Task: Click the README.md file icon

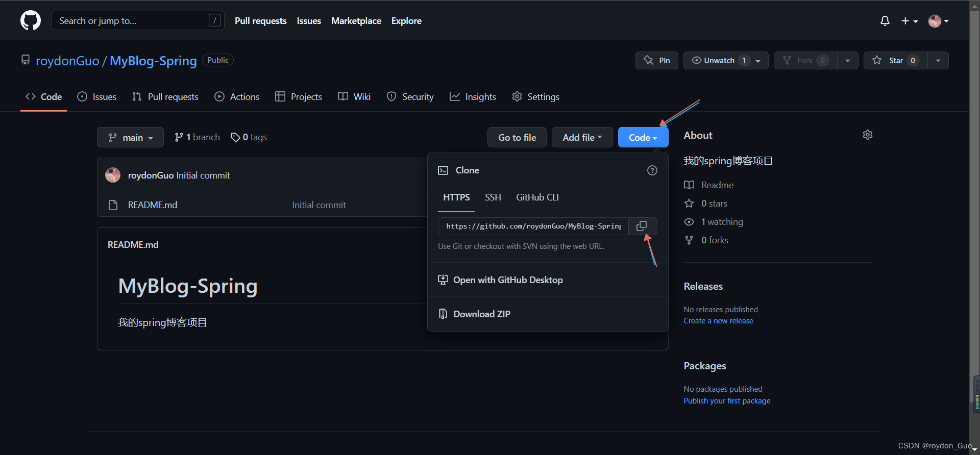Action: (x=113, y=205)
